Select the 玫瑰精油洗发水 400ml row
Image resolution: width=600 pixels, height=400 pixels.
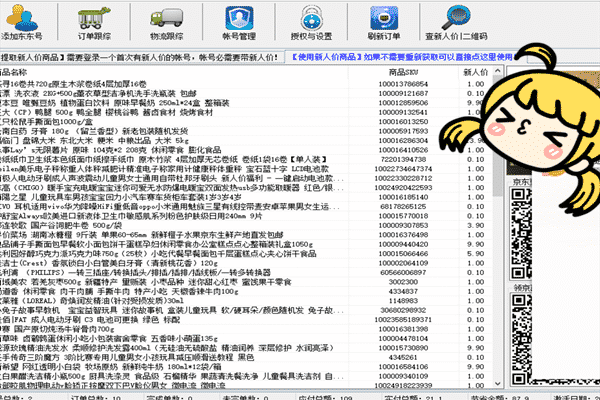point(245,348)
